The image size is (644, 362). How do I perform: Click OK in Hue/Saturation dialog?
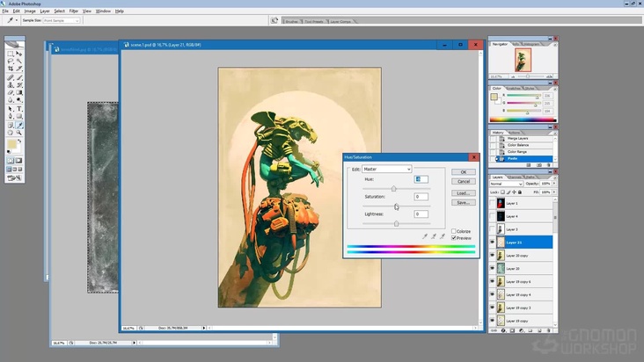tap(464, 172)
